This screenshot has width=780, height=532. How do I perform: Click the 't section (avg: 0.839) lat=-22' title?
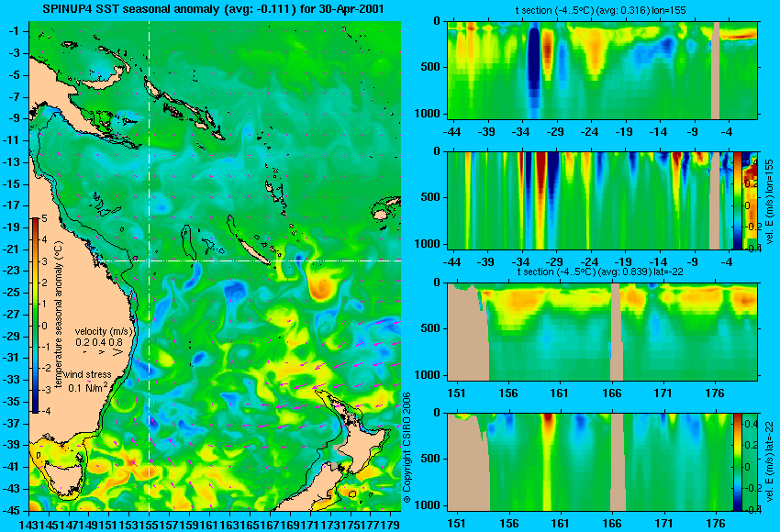600,272
